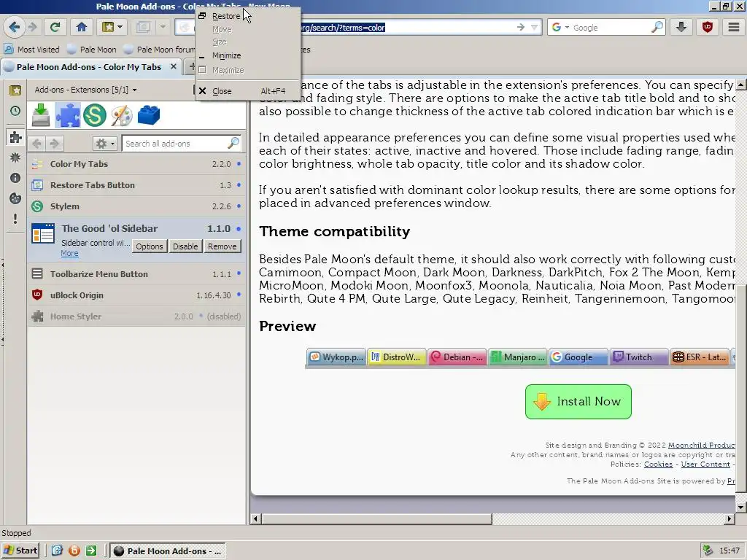Click the horizontal scrollbar thumb
747x560 pixels.
click(x=376, y=518)
